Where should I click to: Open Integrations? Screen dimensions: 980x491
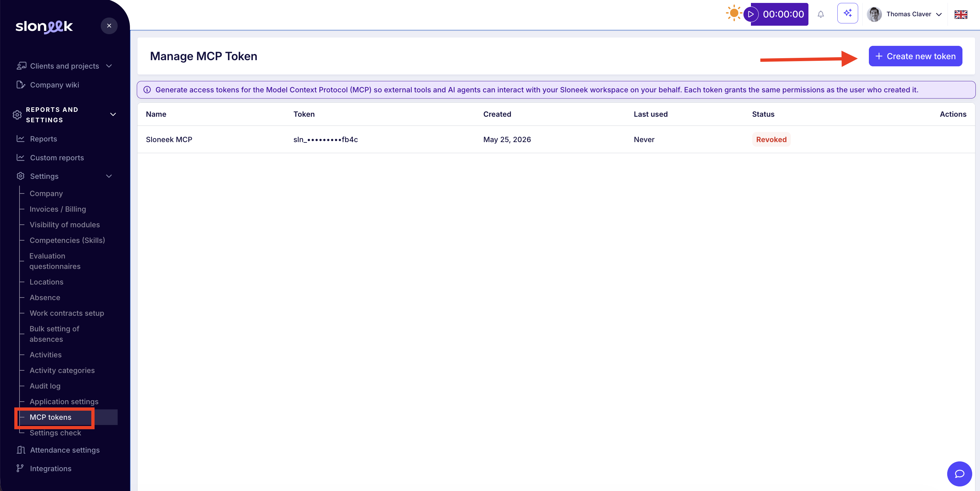51,468
